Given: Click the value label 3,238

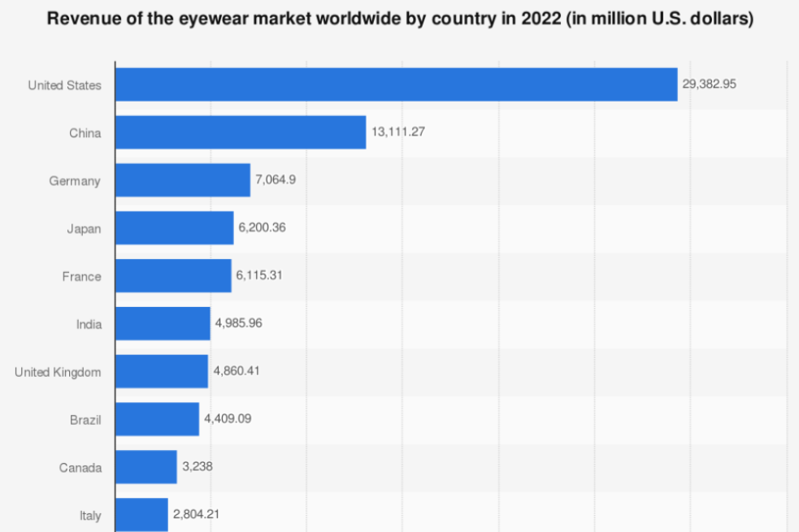Looking at the screenshot, I should [198, 467].
